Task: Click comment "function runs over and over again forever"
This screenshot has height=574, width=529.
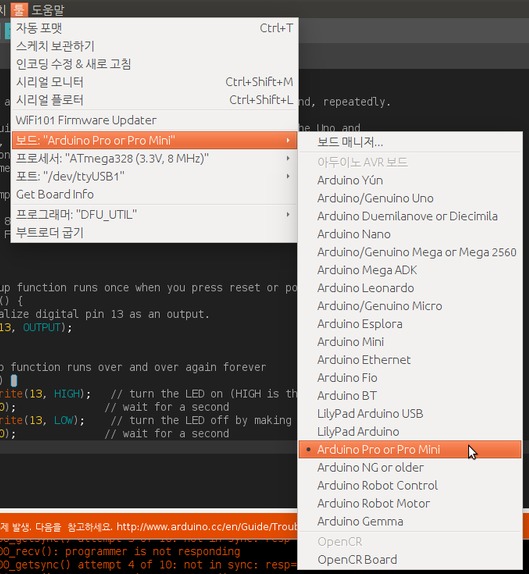Action: (x=138, y=367)
